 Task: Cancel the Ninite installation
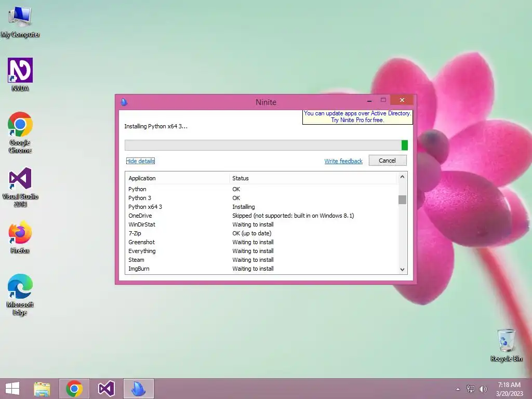[x=388, y=161]
